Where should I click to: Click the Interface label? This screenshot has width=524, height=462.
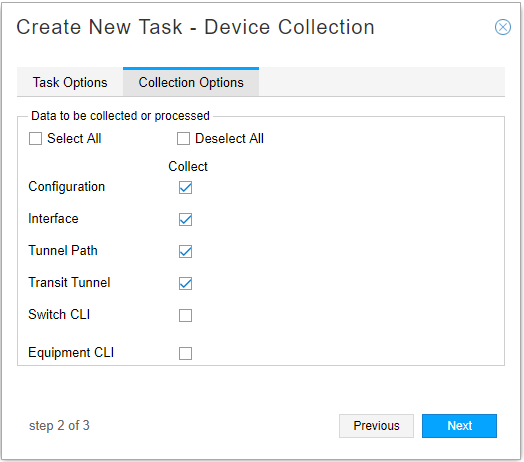tap(53, 219)
